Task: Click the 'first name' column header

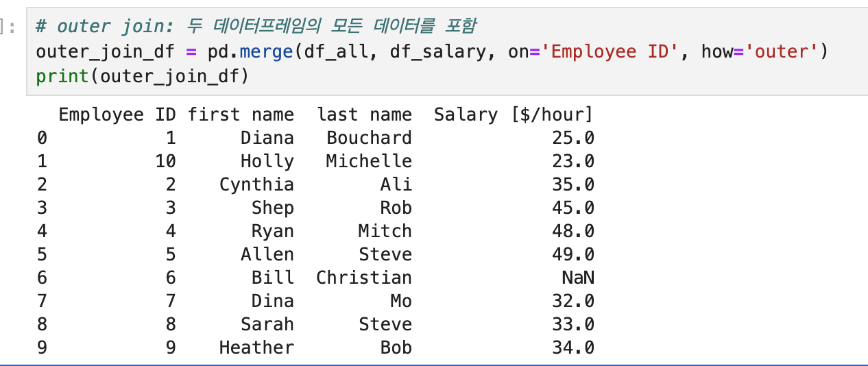Action: (x=241, y=114)
